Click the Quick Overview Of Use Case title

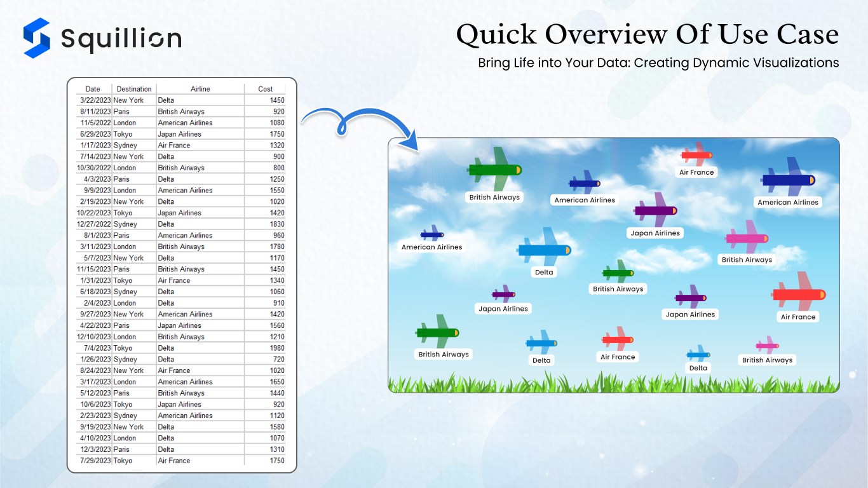coord(648,34)
